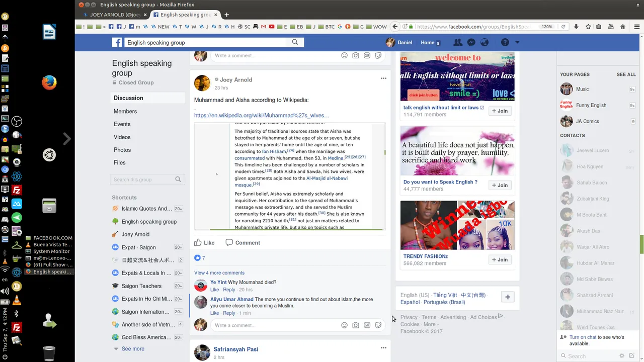This screenshot has height=362, width=644.
Task: Open Trash in the dock
Action: [x=49, y=353]
